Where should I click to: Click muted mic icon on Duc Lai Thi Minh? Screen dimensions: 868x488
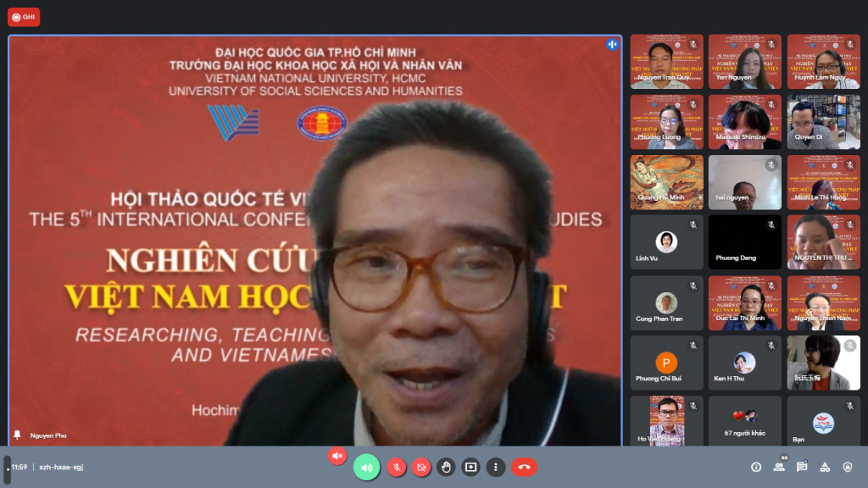771,286
